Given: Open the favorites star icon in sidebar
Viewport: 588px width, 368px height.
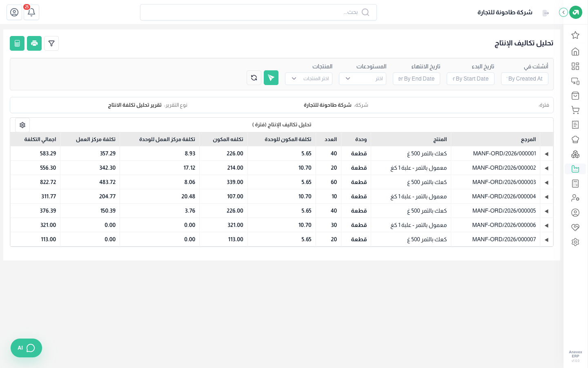Looking at the screenshot, I should (575, 35).
